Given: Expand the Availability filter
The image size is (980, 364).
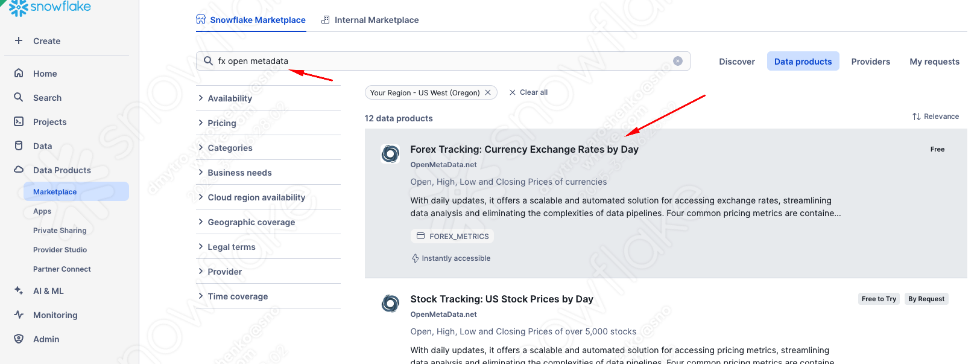Looking at the screenshot, I should coord(230,98).
